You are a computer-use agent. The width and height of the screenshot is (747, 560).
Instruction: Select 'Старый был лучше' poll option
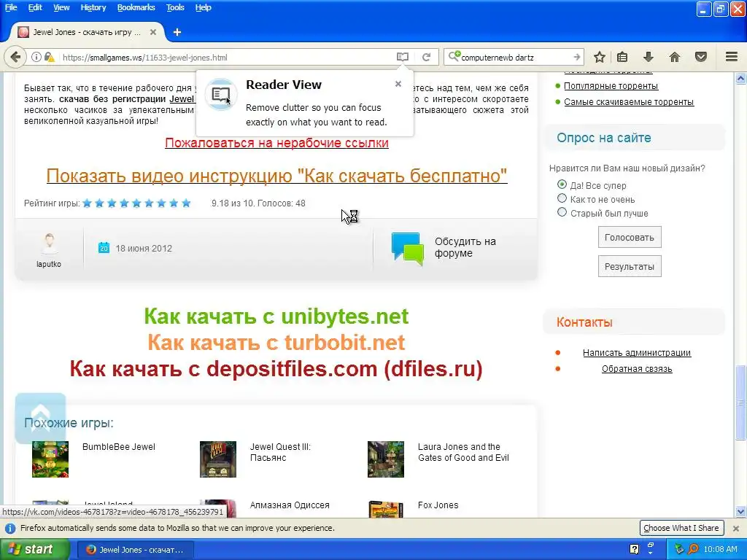(562, 212)
